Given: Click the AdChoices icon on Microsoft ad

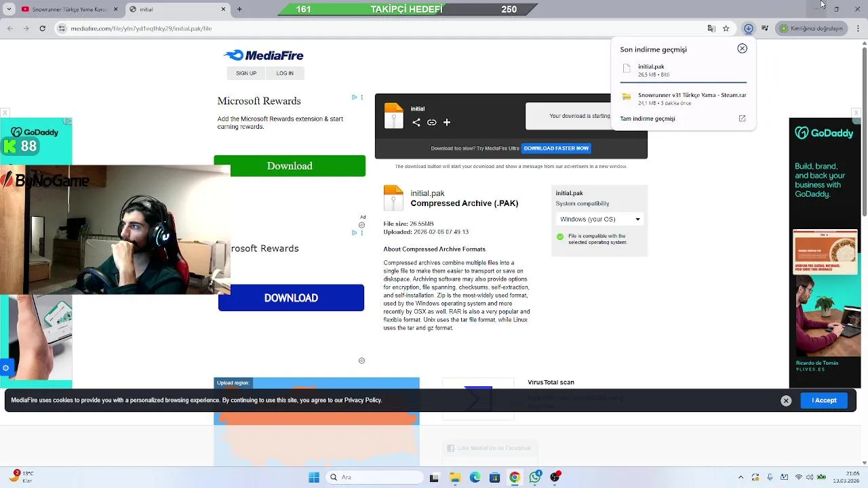Looking at the screenshot, I should pyautogui.click(x=354, y=98).
